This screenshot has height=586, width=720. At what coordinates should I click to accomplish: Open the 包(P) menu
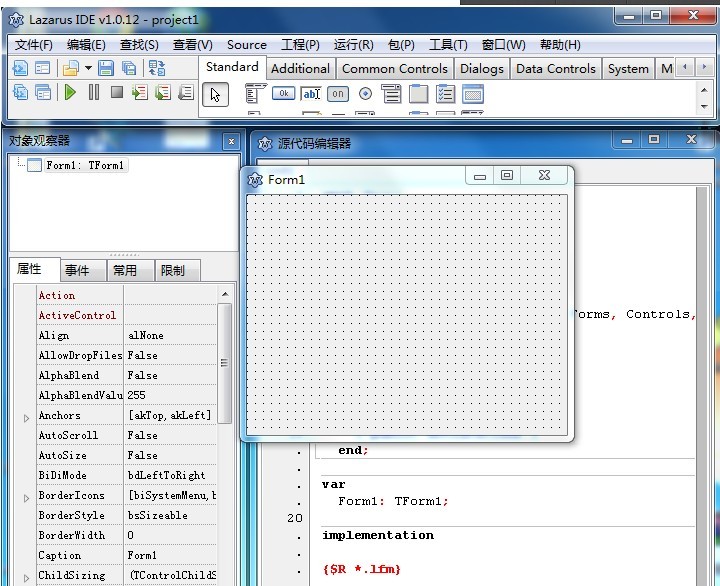[x=401, y=45]
